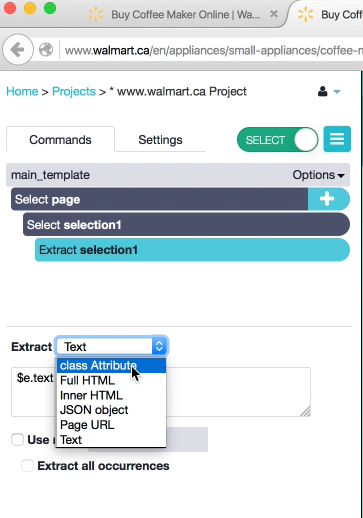Screen dimensions: 363x518
Task: Open the Projects breadcrumb link
Action: (74, 91)
